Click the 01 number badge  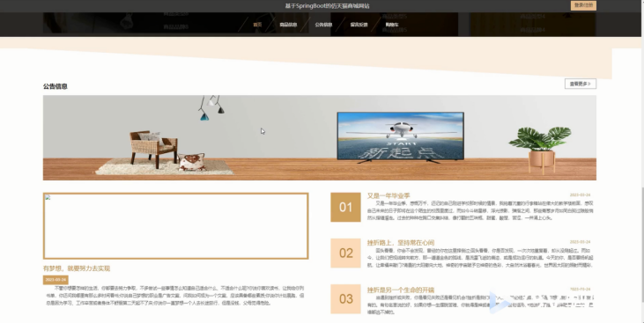tap(346, 207)
